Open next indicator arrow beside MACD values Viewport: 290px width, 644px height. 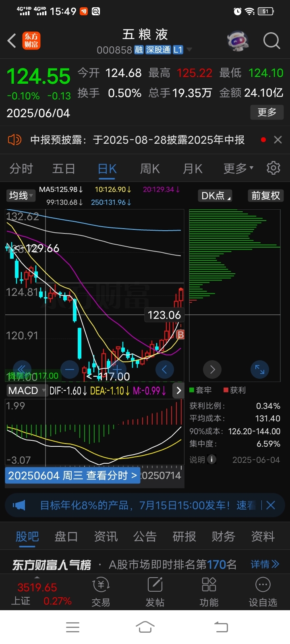(178, 390)
